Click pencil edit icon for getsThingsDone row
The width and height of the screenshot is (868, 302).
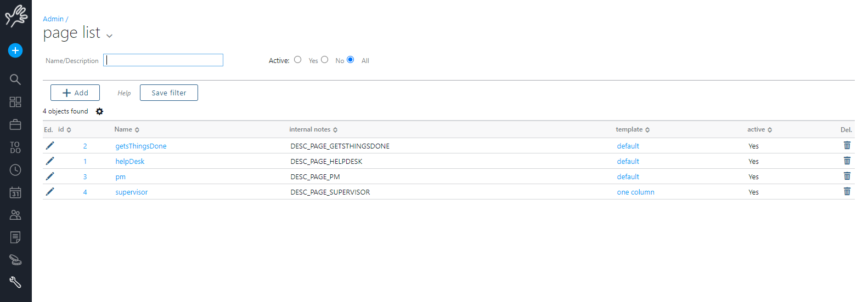pyautogui.click(x=50, y=146)
